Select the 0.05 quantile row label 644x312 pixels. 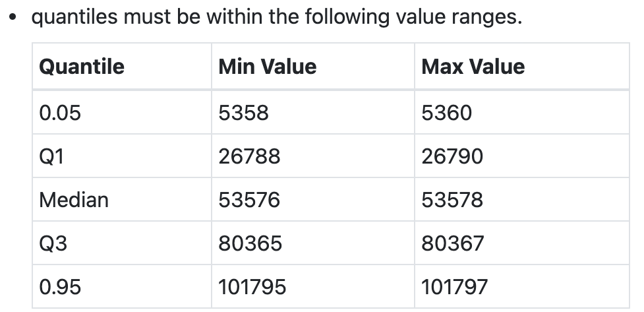(60, 112)
